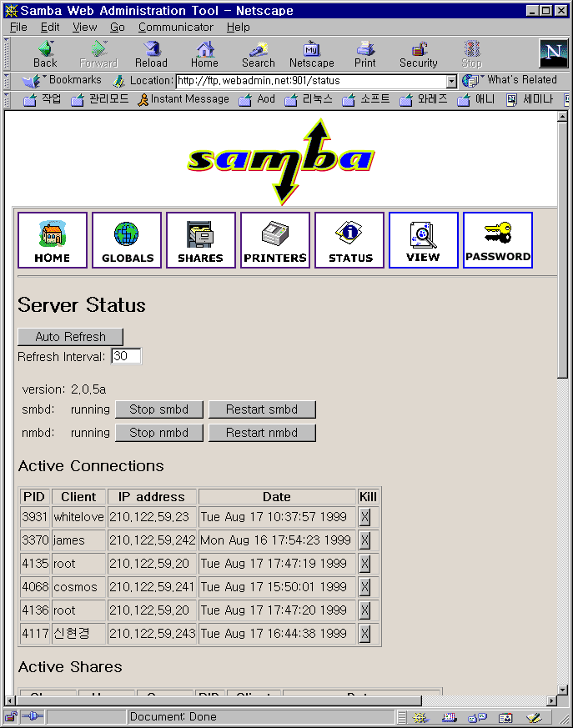The height and width of the screenshot is (728, 573).
Task: Click the Back toolbar icon
Action: click(45, 54)
